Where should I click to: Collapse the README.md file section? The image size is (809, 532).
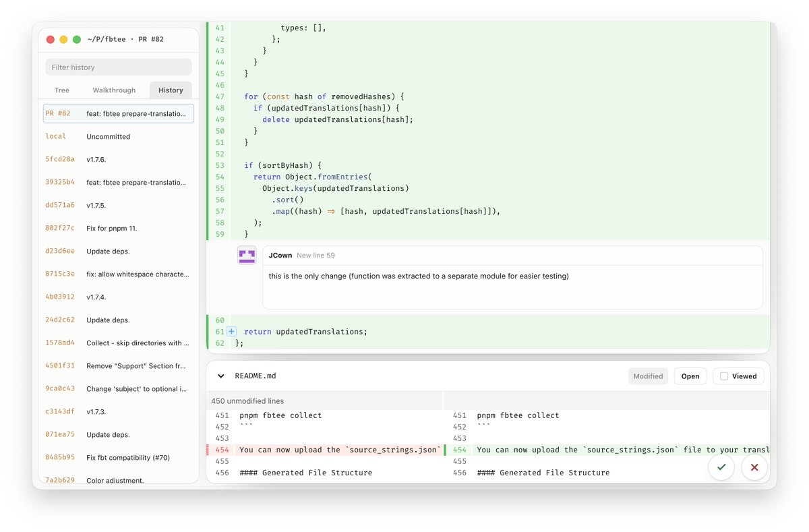click(220, 376)
